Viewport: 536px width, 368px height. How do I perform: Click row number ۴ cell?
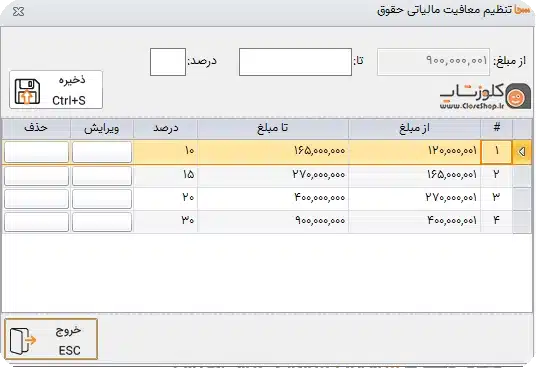point(496,222)
